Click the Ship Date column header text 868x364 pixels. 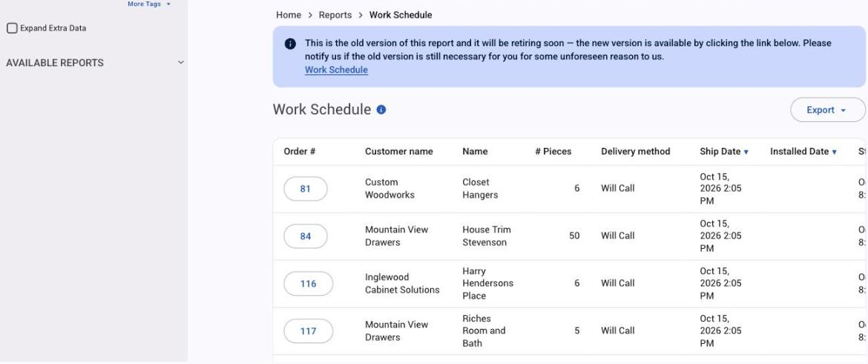(x=720, y=152)
